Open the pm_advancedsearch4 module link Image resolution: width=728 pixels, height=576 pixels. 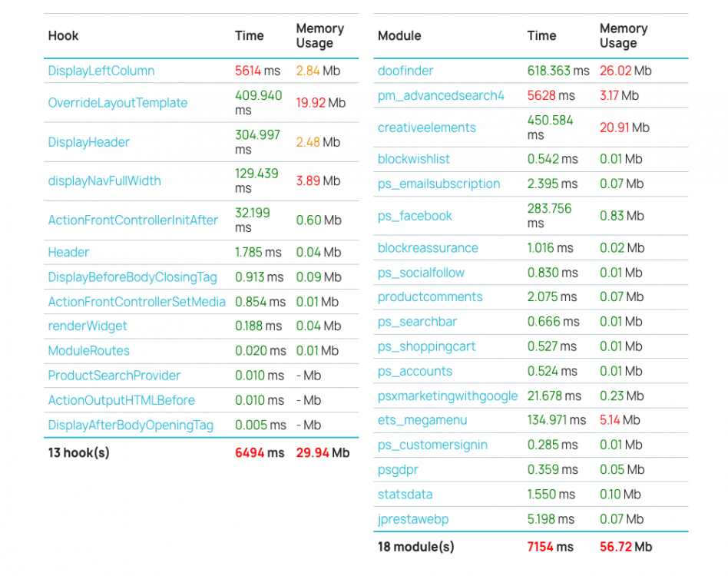click(x=441, y=95)
